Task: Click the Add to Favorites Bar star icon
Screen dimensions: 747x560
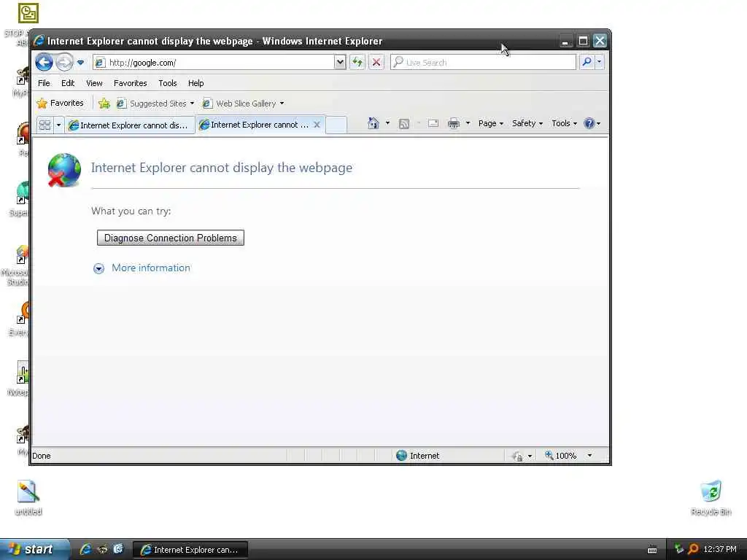Action: click(104, 104)
